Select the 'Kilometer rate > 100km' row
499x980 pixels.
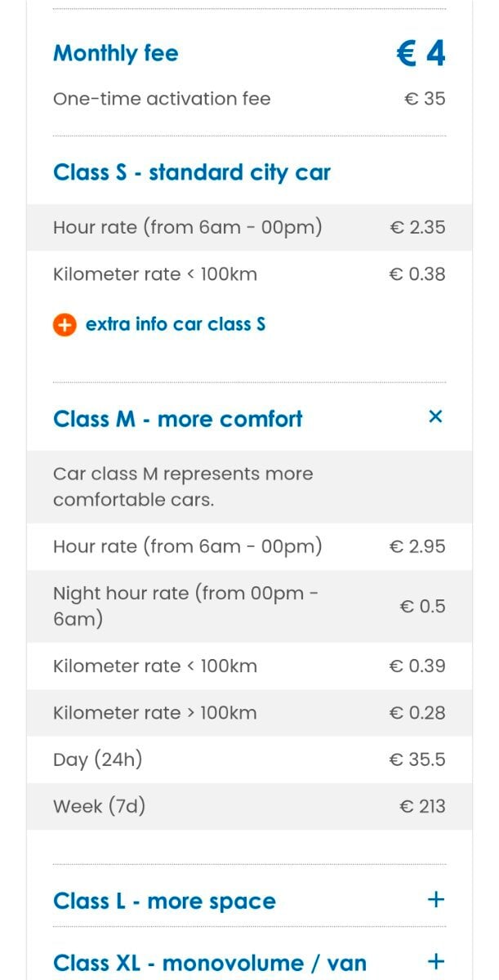[249, 713]
